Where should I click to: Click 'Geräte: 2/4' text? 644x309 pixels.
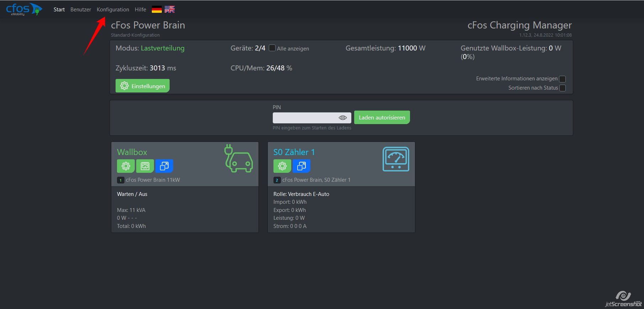point(248,48)
